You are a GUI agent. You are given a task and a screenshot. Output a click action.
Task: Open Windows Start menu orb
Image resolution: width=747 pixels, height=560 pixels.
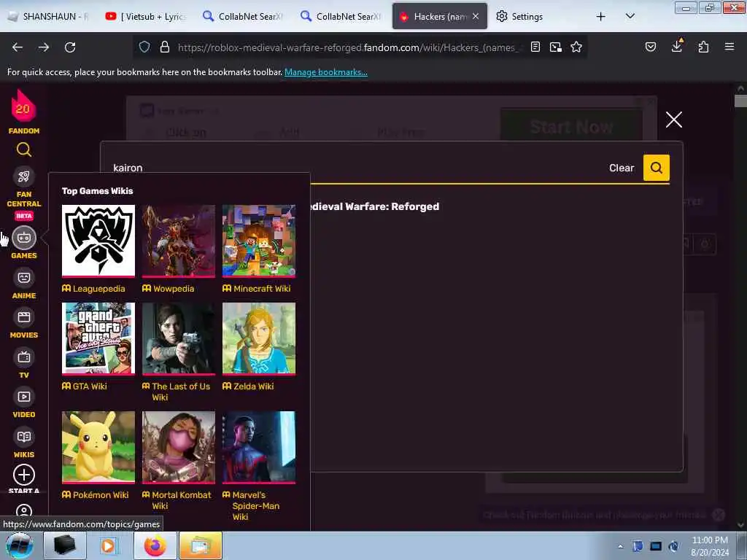tap(19, 545)
